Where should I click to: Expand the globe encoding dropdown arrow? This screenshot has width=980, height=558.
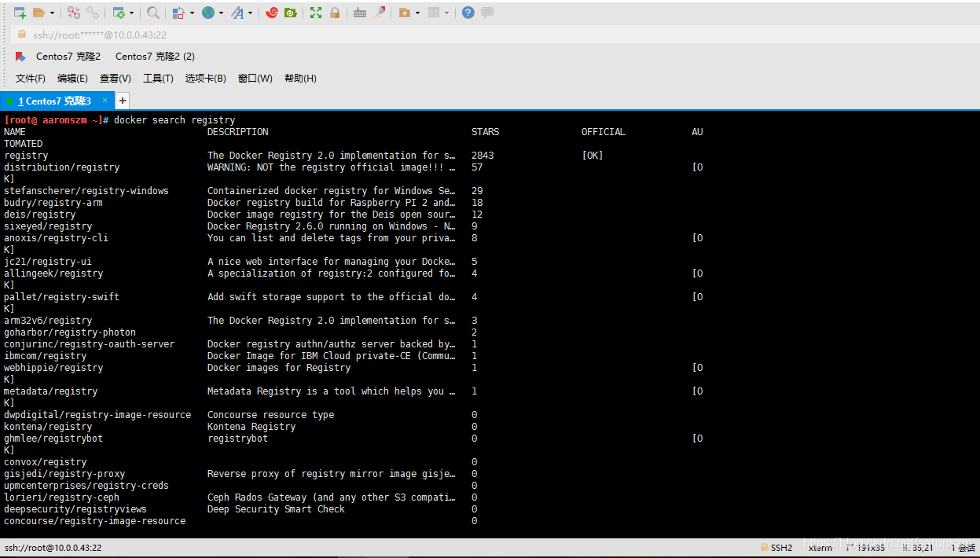[221, 13]
